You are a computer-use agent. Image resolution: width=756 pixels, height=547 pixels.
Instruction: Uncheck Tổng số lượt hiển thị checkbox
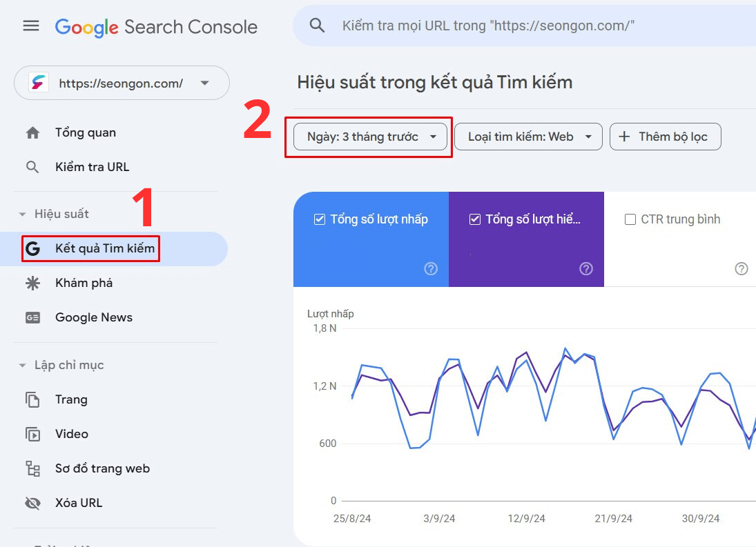[474, 219]
